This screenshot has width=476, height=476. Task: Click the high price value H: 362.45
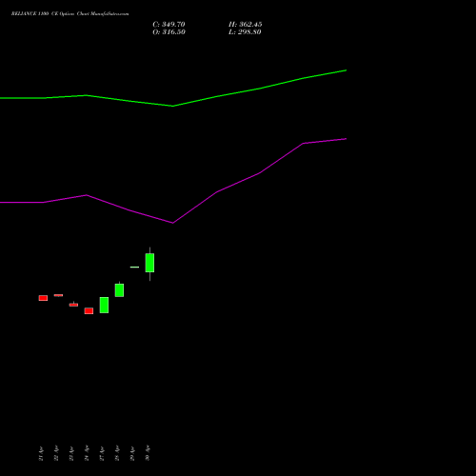click(245, 25)
